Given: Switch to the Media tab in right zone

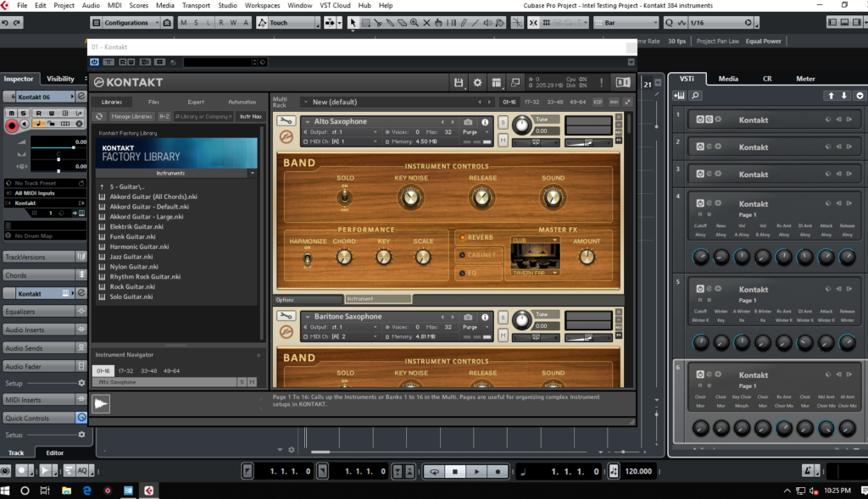Looking at the screenshot, I should 728,79.
